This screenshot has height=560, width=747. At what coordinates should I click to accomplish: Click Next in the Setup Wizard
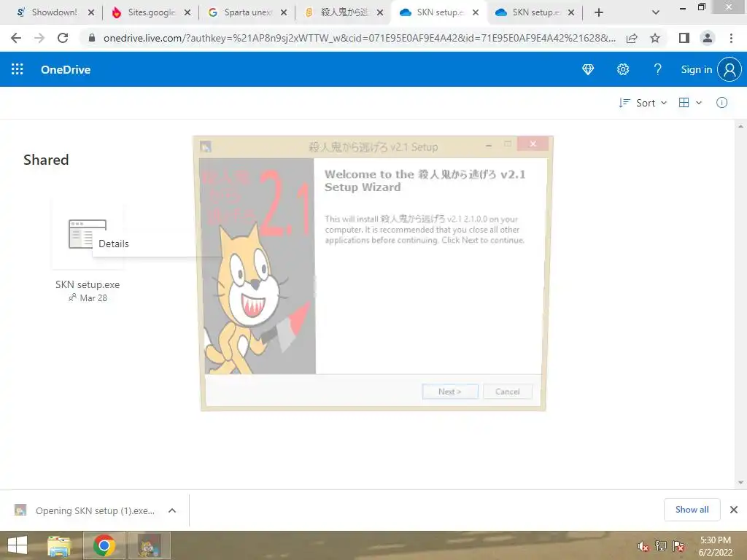tap(449, 392)
